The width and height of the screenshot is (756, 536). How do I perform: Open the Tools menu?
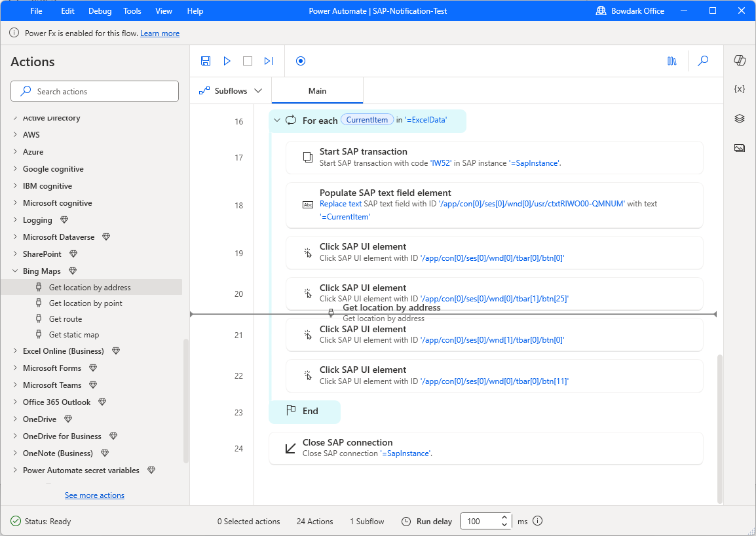click(132, 10)
